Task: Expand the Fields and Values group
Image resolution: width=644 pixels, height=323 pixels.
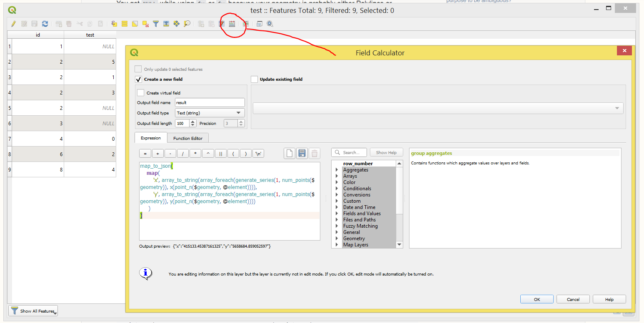Action: [x=337, y=214]
